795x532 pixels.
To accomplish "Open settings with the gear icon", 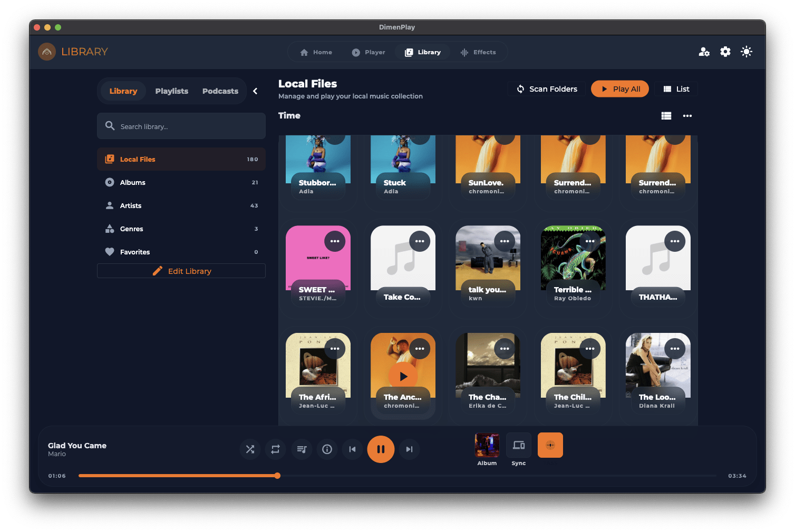I will click(725, 52).
